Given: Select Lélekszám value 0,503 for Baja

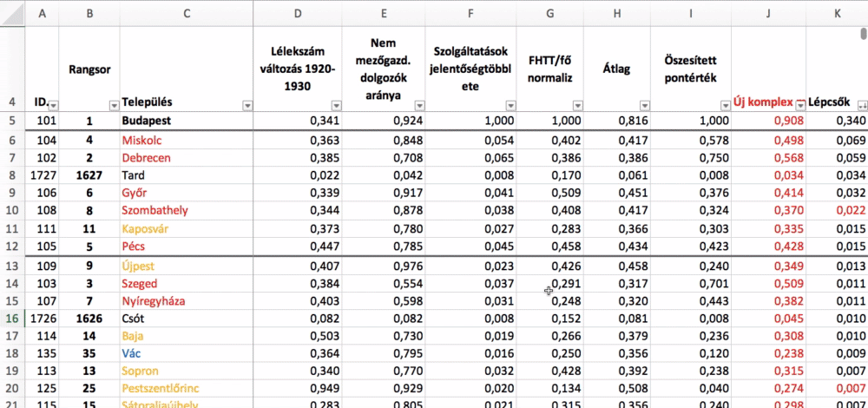Looking at the screenshot, I should point(298,337).
